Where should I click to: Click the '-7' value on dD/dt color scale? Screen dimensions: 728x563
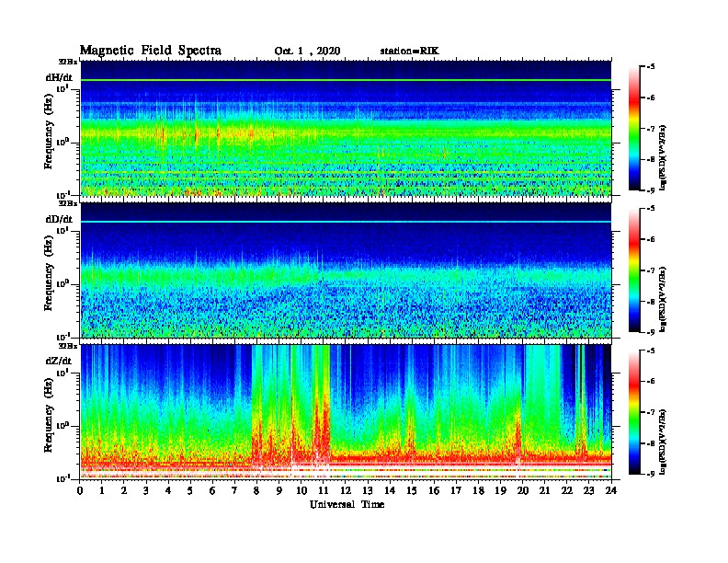pos(651,270)
